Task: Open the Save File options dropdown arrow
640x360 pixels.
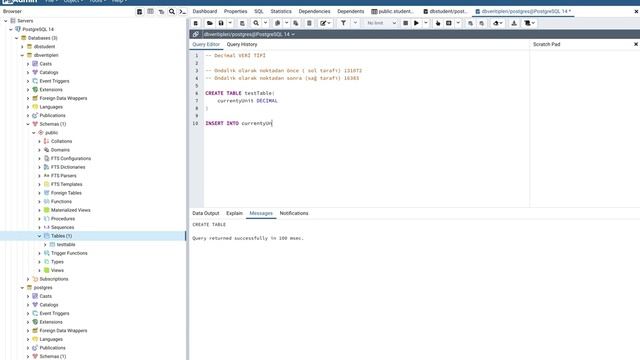Action: [230, 23]
